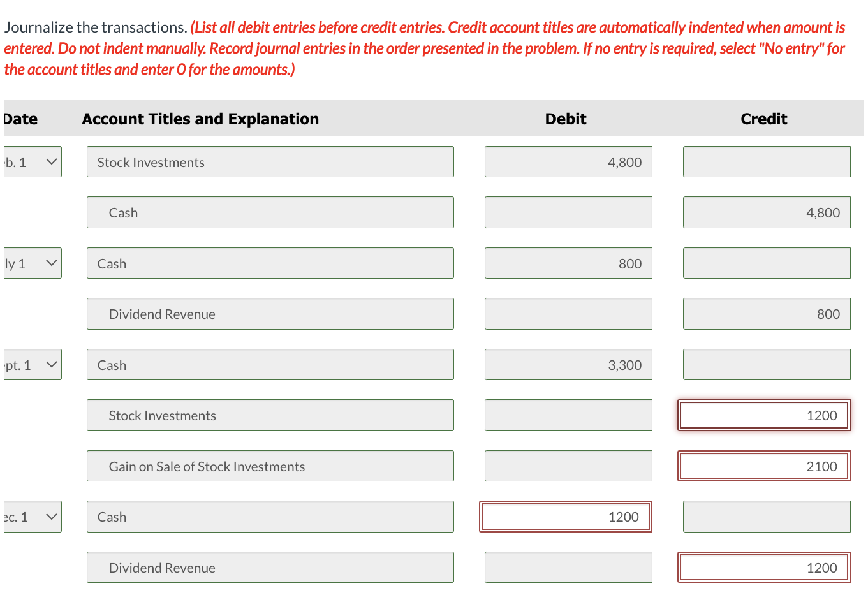The width and height of the screenshot is (868, 595).
Task: Select the empty debit field in the Cash 4,800 credit row
Action: coord(568,212)
